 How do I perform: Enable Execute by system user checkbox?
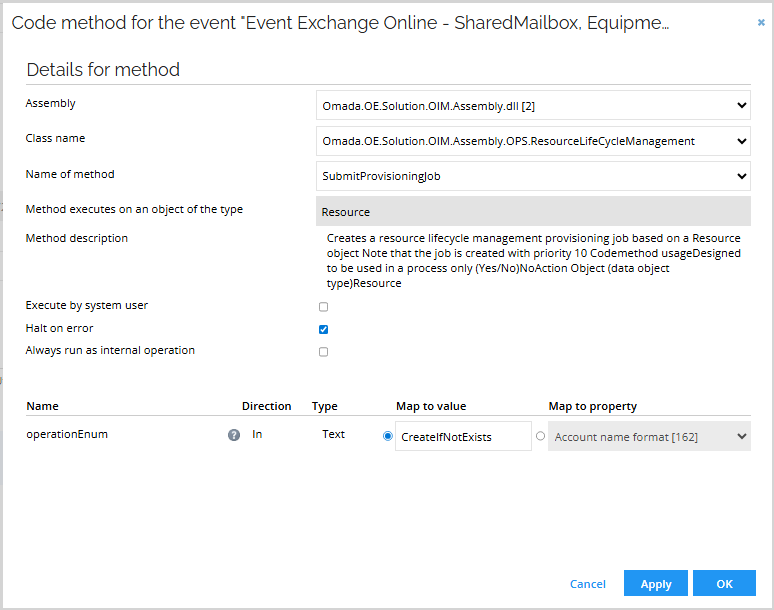[323, 307]
